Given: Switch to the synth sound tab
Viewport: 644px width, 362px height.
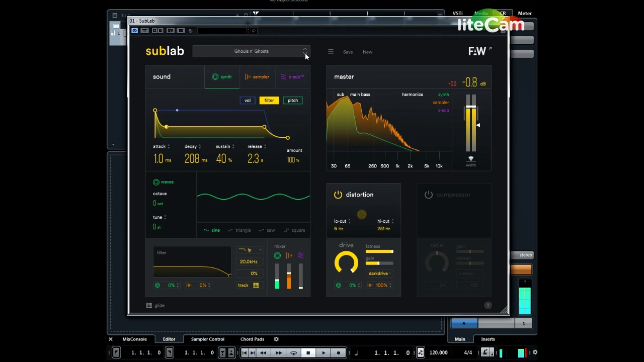Looking at the screenshot, I should pyautogui.click(x=222, y=77).
